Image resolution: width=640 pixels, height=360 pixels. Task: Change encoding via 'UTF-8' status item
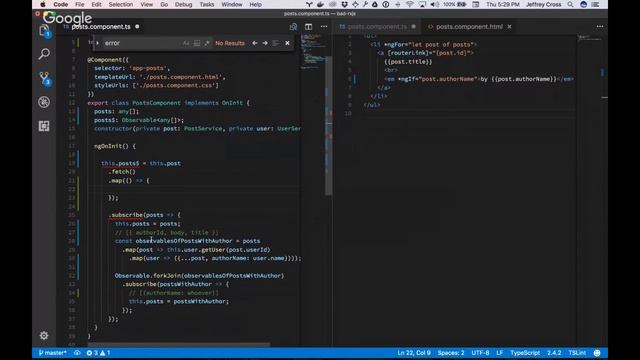480,353
